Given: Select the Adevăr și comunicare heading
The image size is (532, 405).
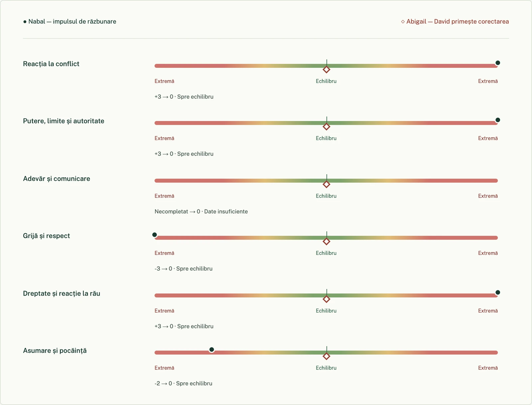Looking at the screenshot, I should (57, 179).
